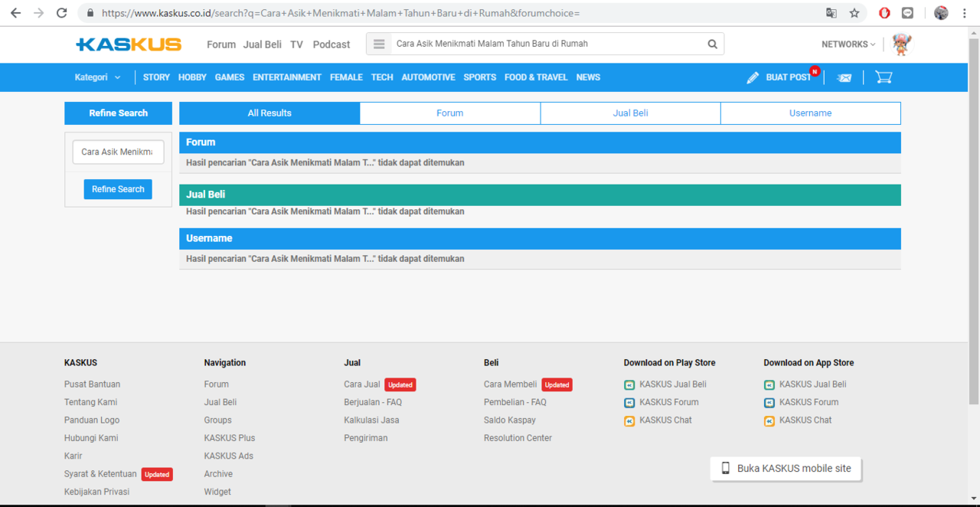Viewport: 980px width, 507px height.
Task: Open the LINE extension icon
Action: click(908, 13)
